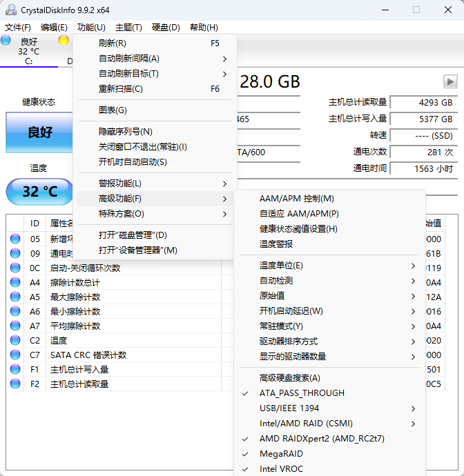Expand 特殊方案(O) submenu
The width and height of the screenshot is (464, 476).
(x=155, y=214)
